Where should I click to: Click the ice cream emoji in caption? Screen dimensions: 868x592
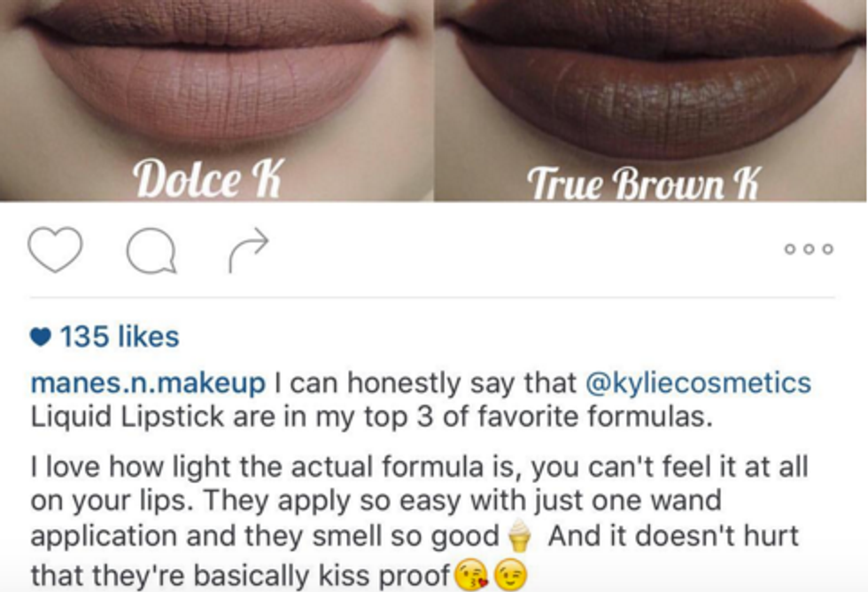click(519, 535)
